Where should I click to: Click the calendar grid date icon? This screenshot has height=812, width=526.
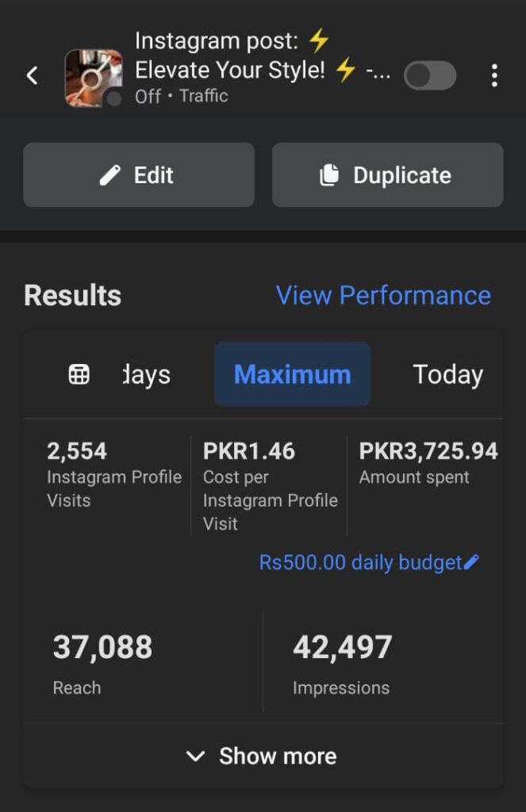click(x=79, y=374)
